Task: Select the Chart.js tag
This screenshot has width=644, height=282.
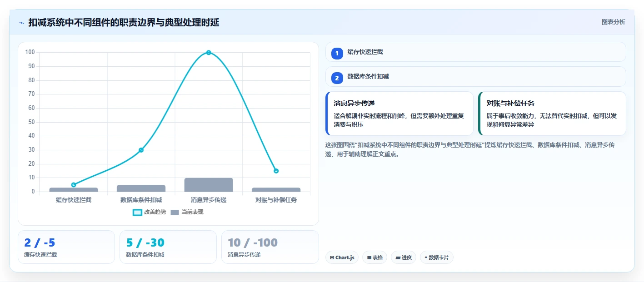Action: click(x=342, y=257)
